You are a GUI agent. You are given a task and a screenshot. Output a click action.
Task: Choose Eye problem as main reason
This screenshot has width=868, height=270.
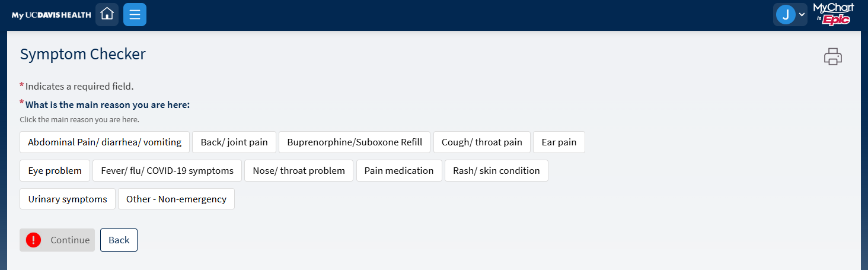point(55,171)
